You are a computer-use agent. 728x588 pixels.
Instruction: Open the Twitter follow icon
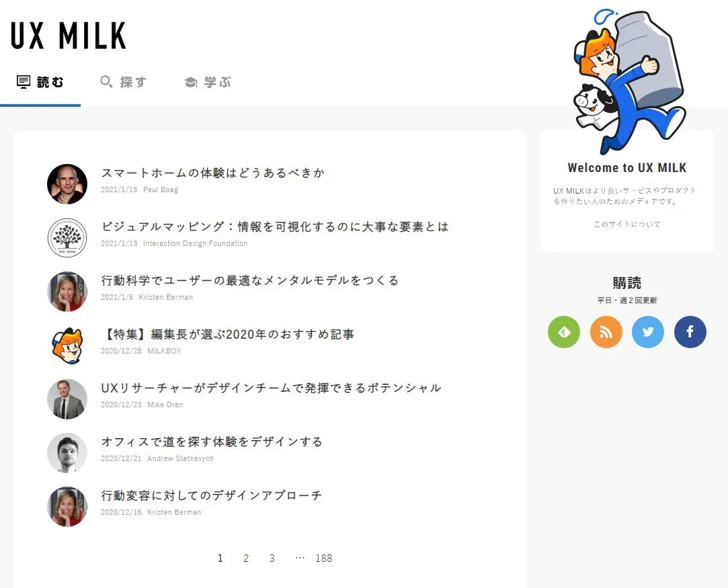[648, 332]
